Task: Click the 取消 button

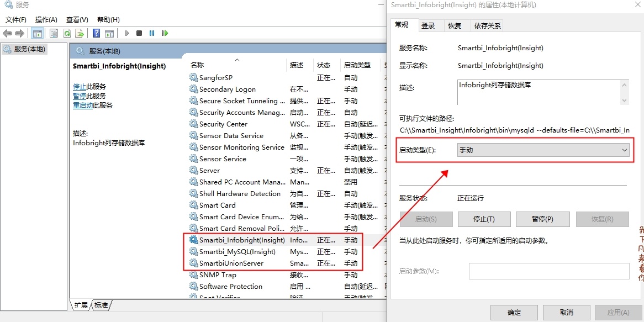Action: point(566,313)
